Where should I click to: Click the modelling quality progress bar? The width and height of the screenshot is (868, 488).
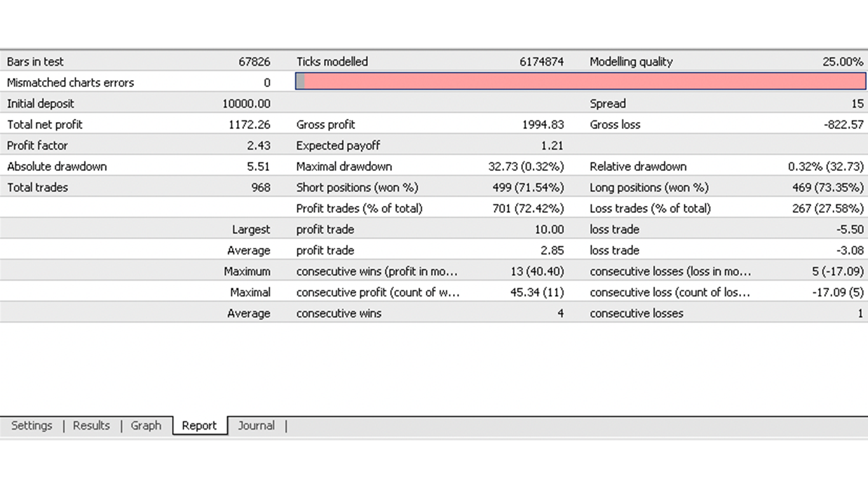click(x=581, y=81)
